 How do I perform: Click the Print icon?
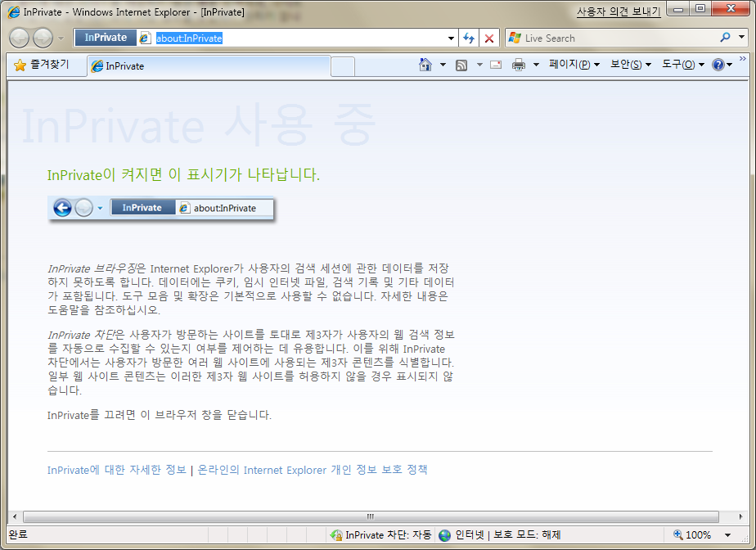[519, 65]
